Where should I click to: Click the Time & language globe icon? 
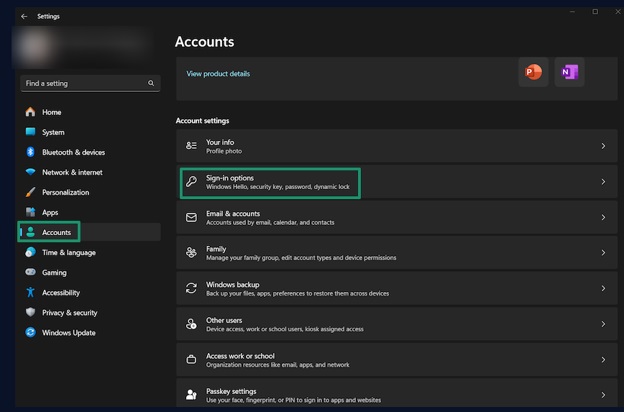point(30,252)
